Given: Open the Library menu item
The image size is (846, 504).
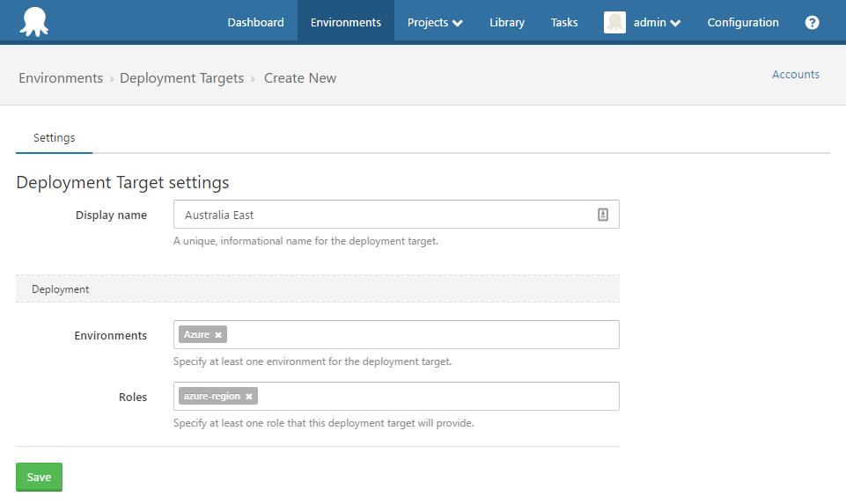Looking at the screenshot, I should pyautogui.click(x=507, y=23).
